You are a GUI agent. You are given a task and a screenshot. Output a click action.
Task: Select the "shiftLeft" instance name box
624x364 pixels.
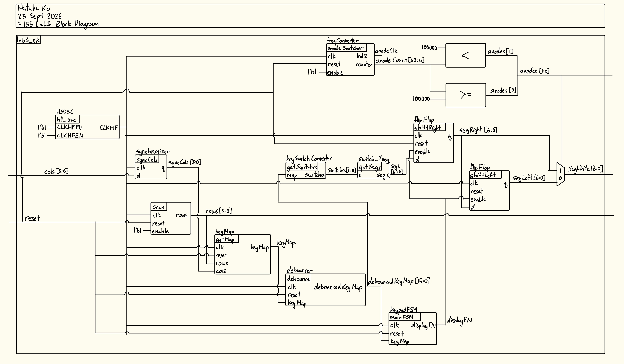tap(485, 175)
